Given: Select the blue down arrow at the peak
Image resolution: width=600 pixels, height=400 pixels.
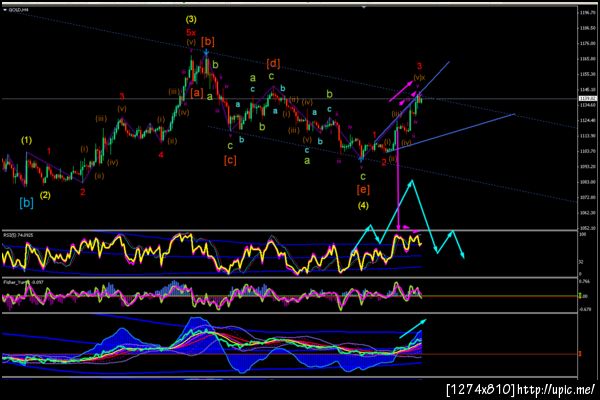Looking at the screenshot, I should click(206, 52).
